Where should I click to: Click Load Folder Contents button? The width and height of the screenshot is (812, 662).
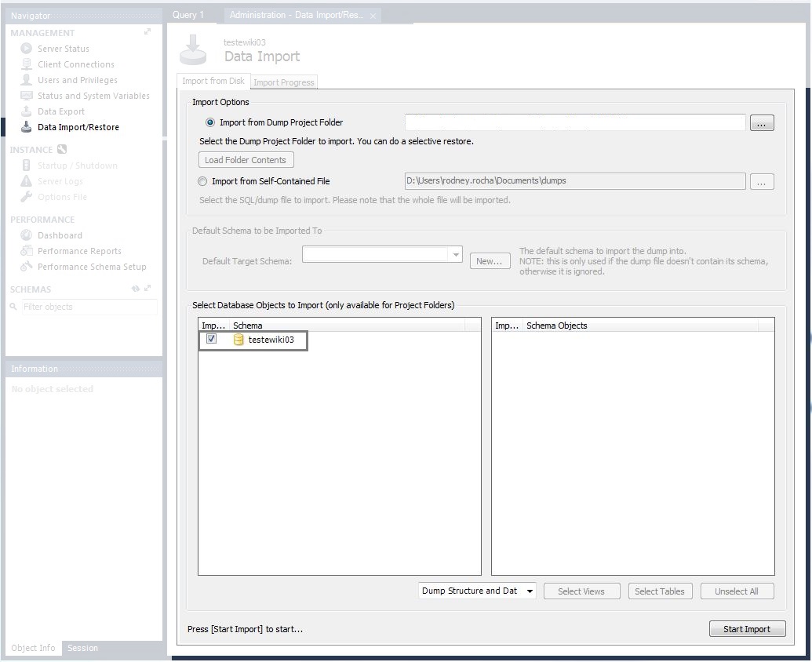point(246,160)
